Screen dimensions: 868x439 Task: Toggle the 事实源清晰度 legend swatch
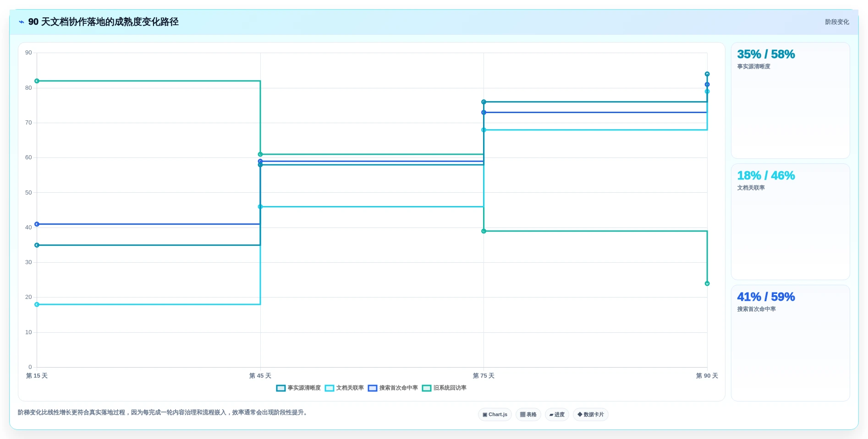[x=281, y=388]
